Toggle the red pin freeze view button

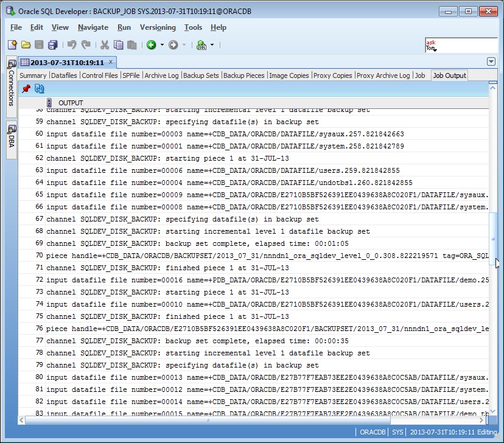pos(26,89)
